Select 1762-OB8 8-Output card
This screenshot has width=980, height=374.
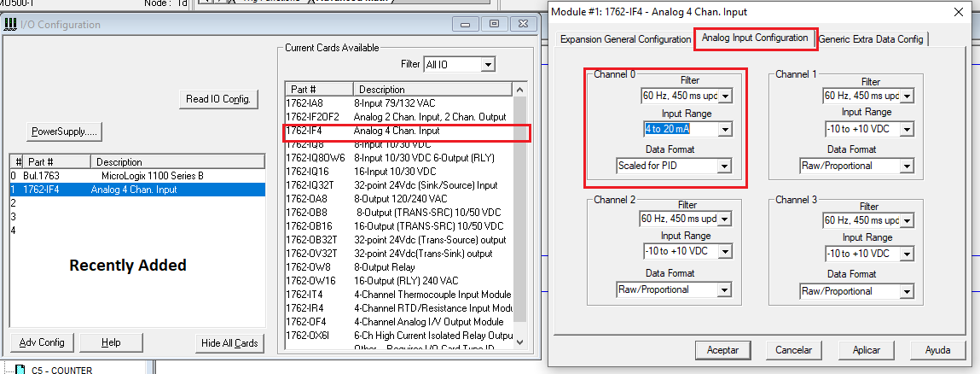coord(399,213)
